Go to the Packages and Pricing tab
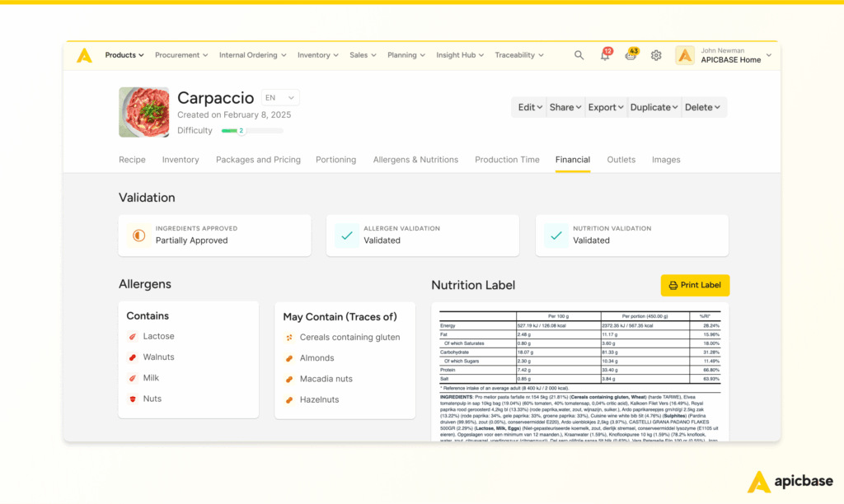 (258, 160)
